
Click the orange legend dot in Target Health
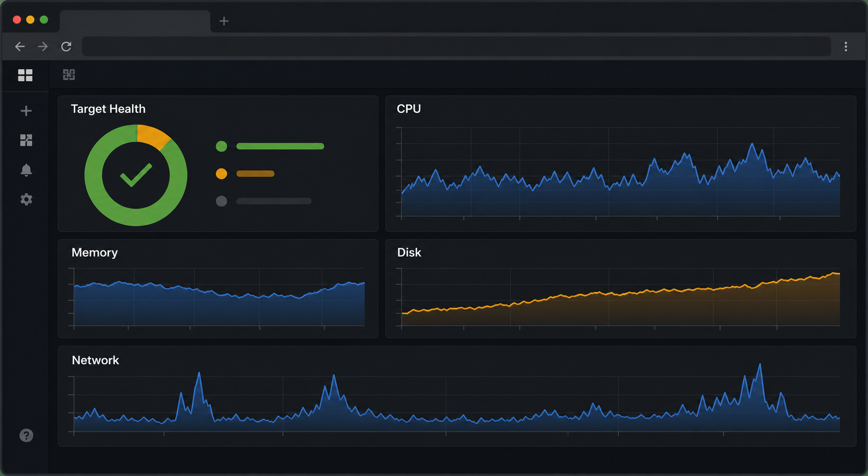[221, 174]
